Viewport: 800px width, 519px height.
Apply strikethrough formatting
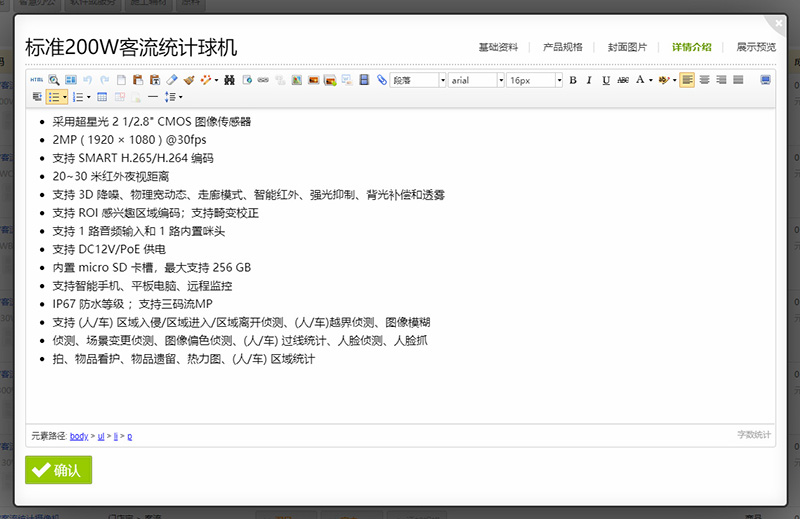coord(623,80)
